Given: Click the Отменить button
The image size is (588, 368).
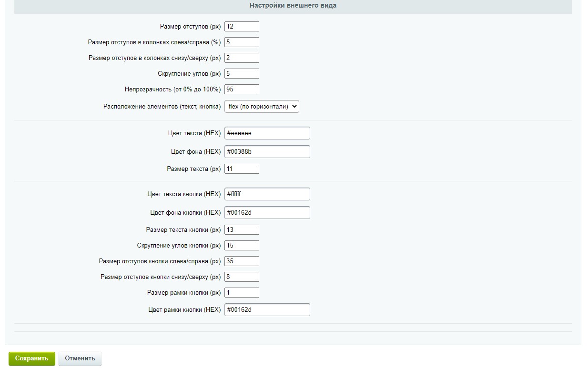Looking at the screenshot, I should pyautogui.click(x=80, y=358).
